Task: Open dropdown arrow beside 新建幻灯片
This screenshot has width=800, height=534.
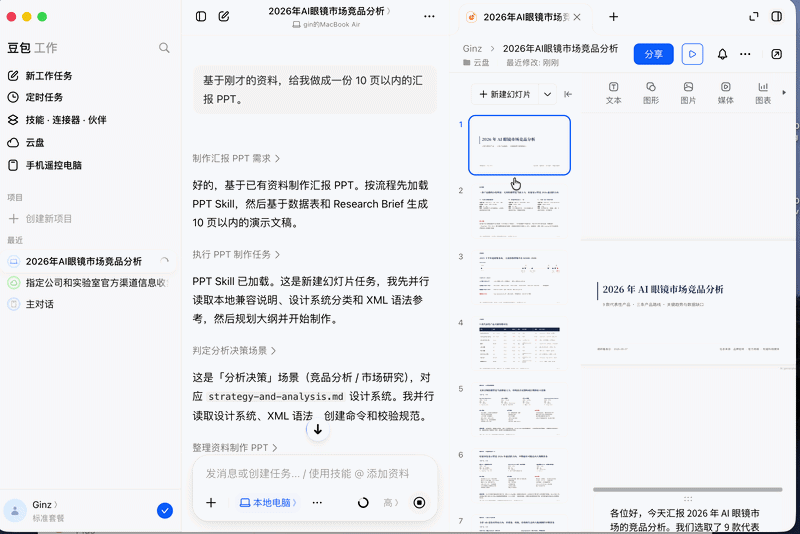Action: [x=547, y=94]
